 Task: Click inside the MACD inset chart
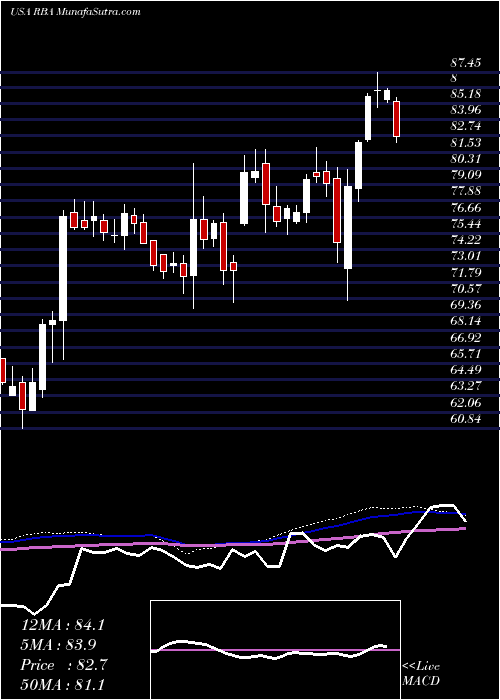(275, 650)
